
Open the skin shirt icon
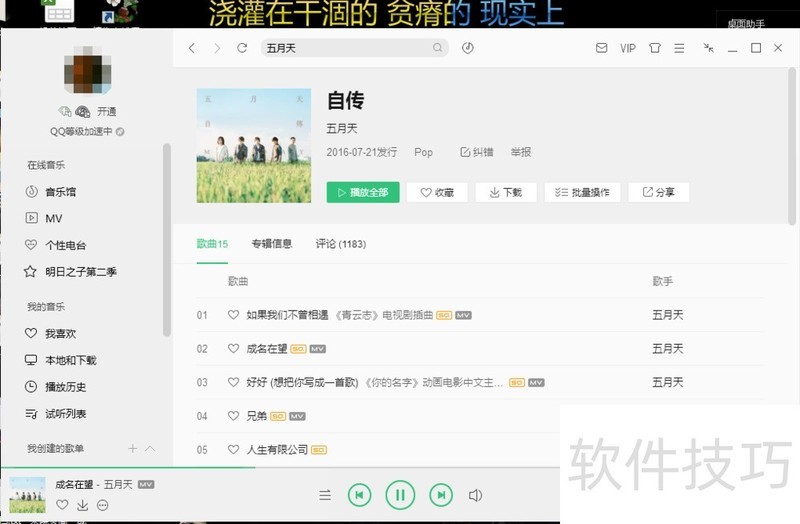tap(655, 48)
